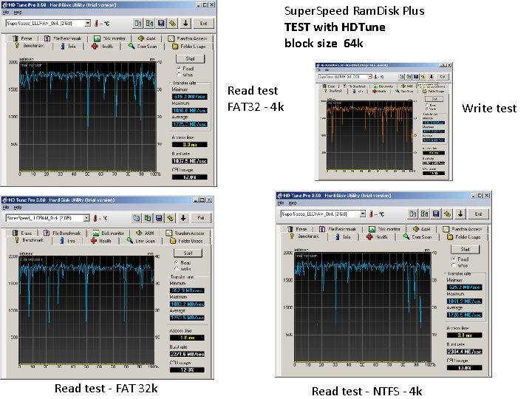Click Start button in FAT32-4k window
The height and width of the screenshot is (399, 532).
(x=191, y=58)
